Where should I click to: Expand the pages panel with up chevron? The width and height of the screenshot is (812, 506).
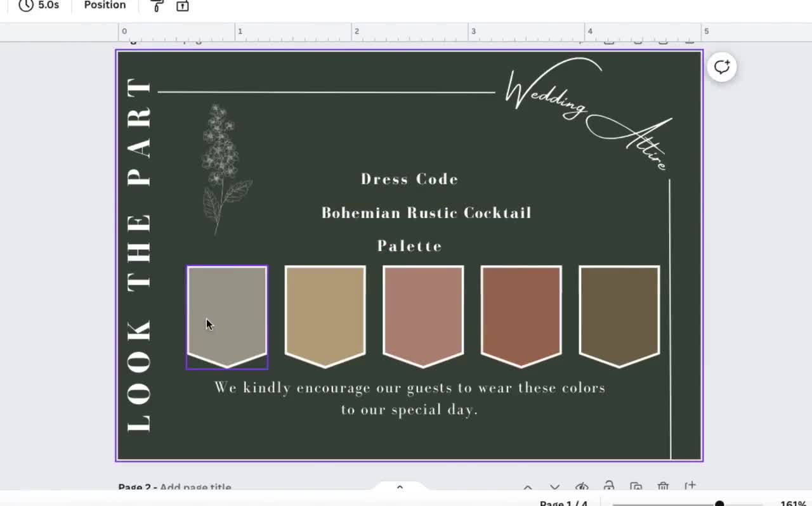click(x=400, y=487)
